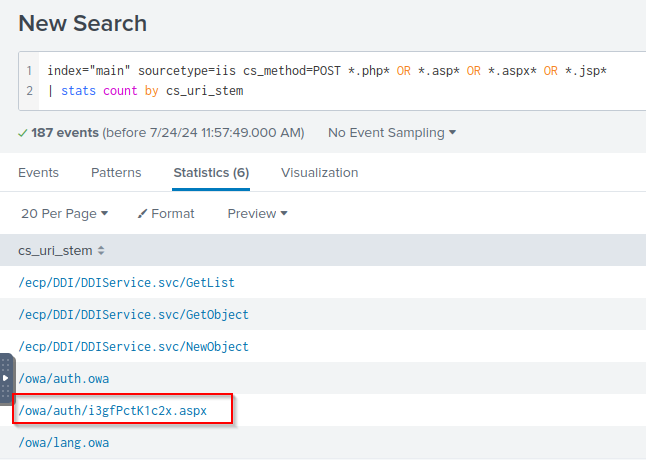646x473 pixels.
Task: Switch to the Events tab
Action: 38,172
